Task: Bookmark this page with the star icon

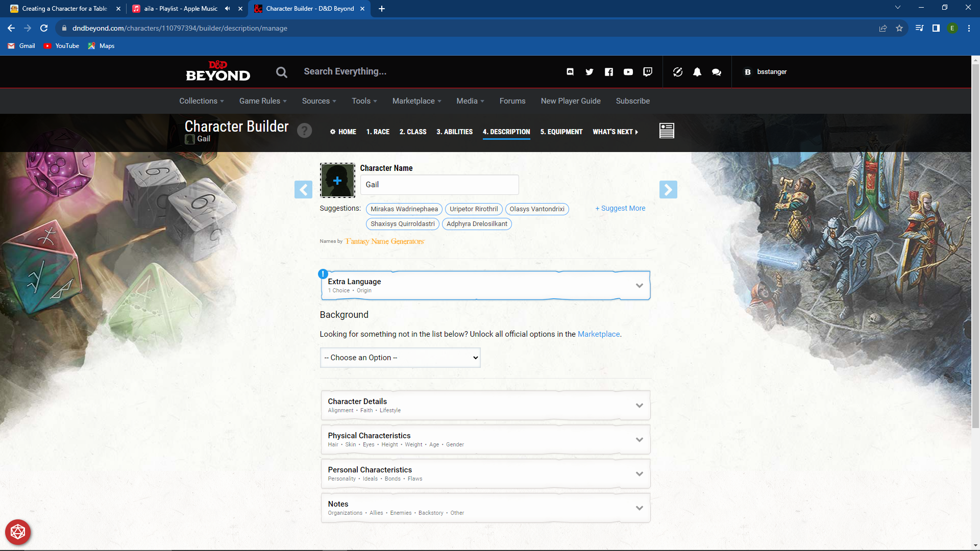Action: coord(899,28)
